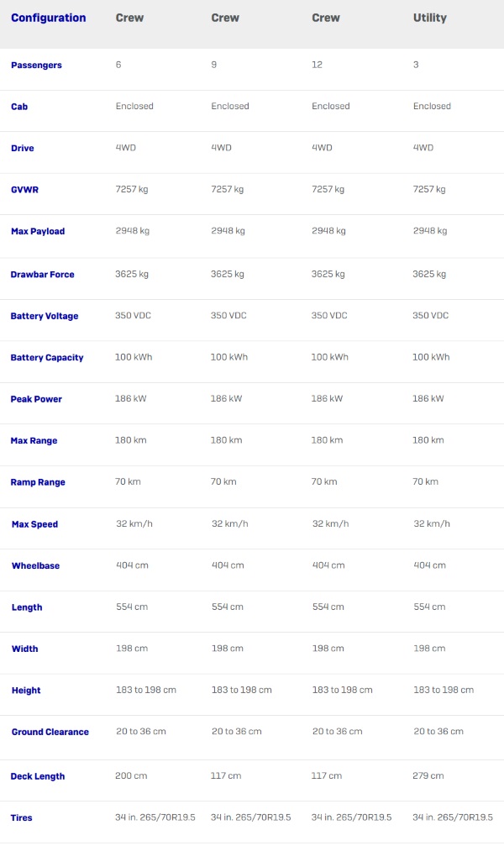Click the Tires row label
Screen dimensions: 504x846
tap(22, 818)
